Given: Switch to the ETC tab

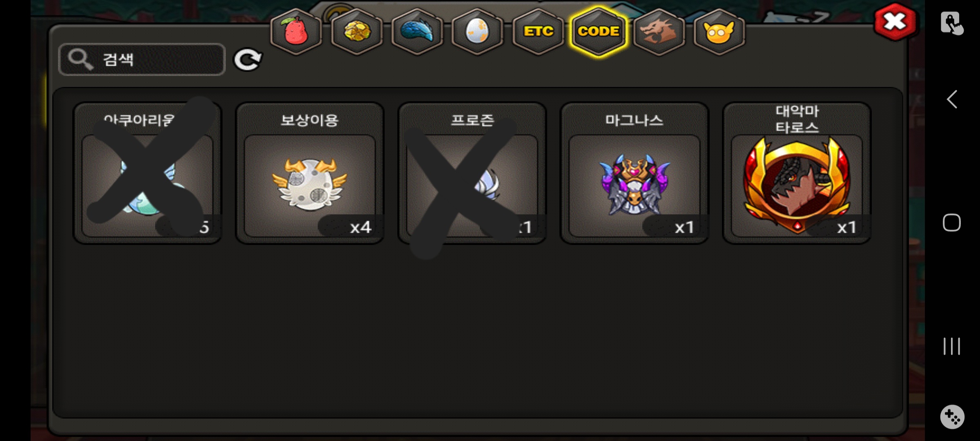Looking at the screenshot, I should [x=538, y=31].
